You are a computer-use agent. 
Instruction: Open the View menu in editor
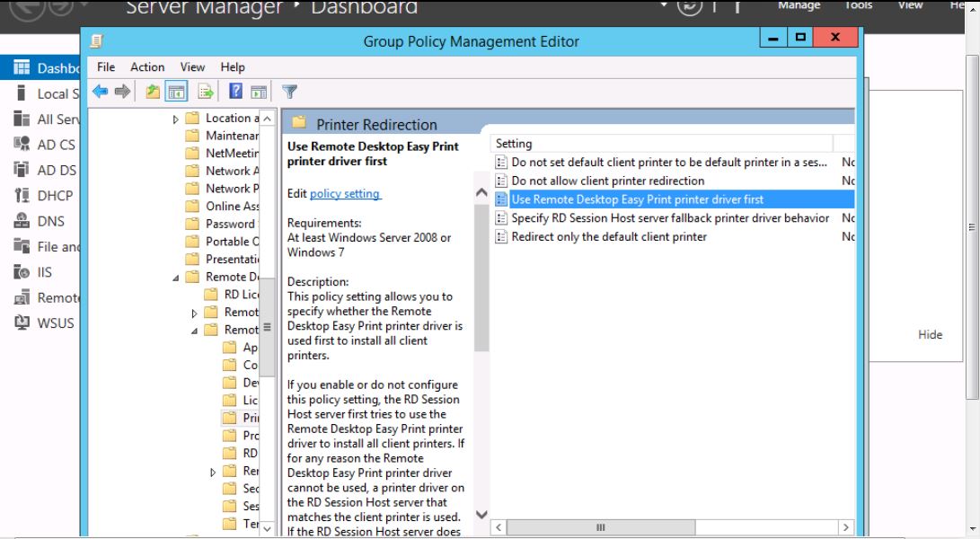[192, 66]
